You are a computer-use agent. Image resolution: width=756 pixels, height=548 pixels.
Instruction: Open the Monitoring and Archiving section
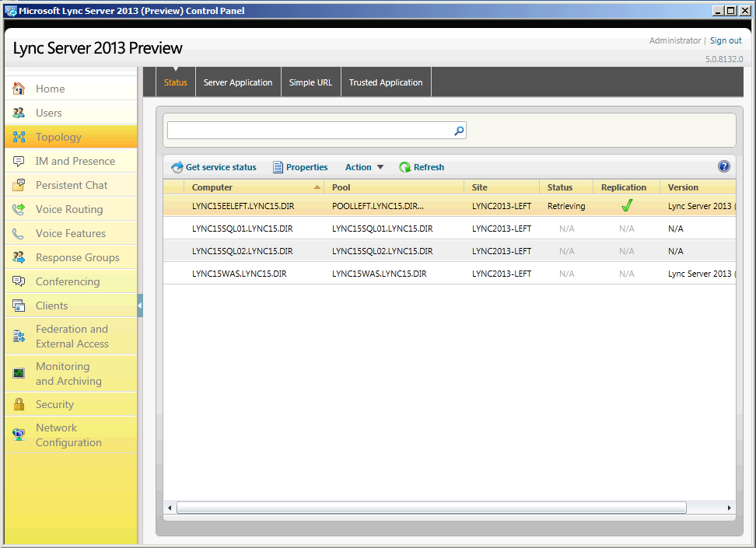click(x=63, y=373)
